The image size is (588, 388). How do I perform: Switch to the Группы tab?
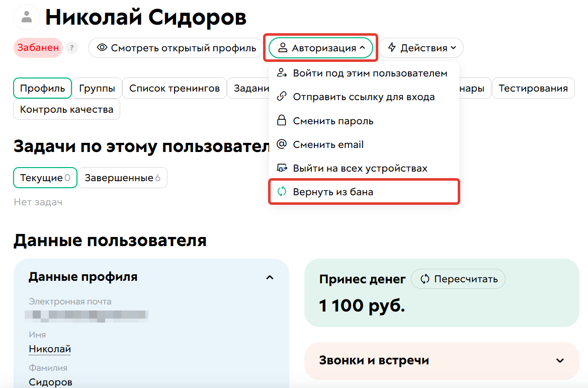pyautogui.click(x=97, y=88)
